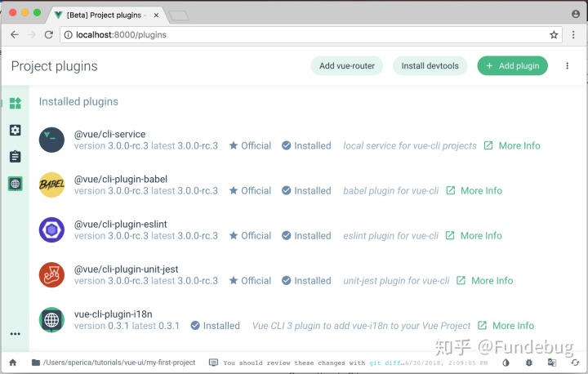Viewport: 588px width, 374px height.
Task: Open the i18n globe view in the sidebar
Action: 15,184
